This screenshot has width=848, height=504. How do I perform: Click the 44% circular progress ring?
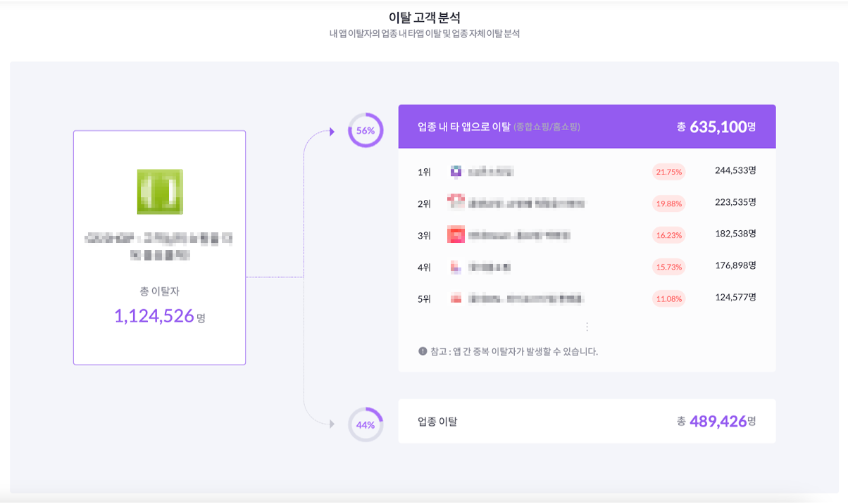coord(366,425)
